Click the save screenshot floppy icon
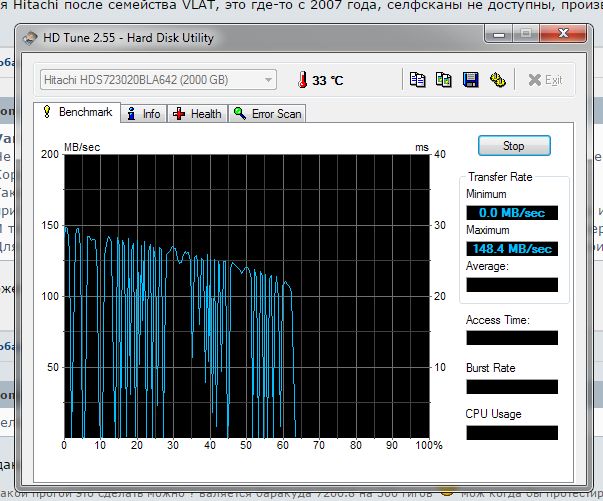Image resolution: width=603 pixels, height=501 pixels. click(470, 80)
